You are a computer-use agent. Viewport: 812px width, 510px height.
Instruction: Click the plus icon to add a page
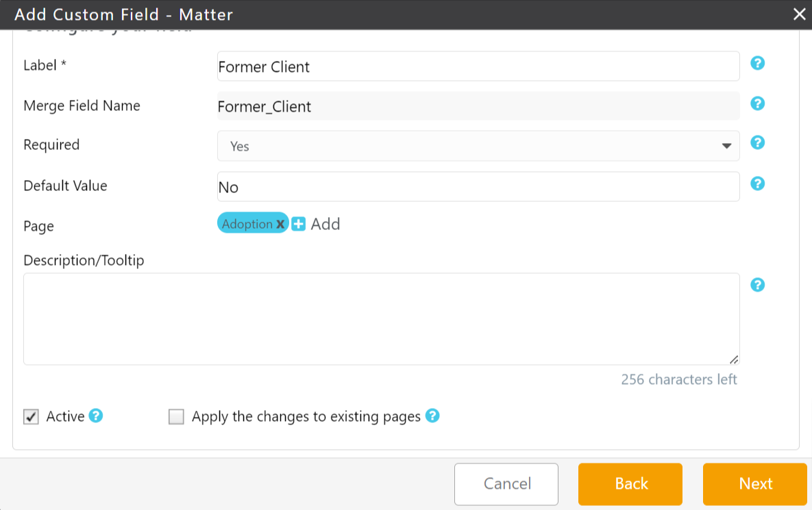point(298,224)
